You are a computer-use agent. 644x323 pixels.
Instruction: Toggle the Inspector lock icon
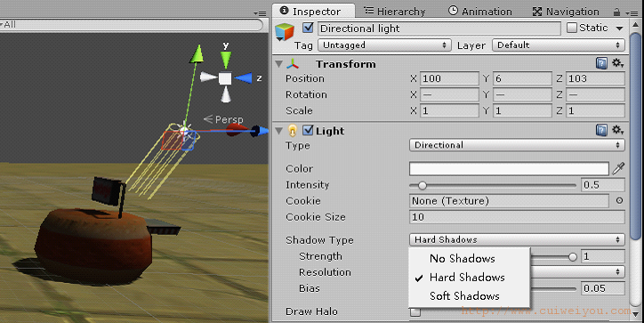616,12
